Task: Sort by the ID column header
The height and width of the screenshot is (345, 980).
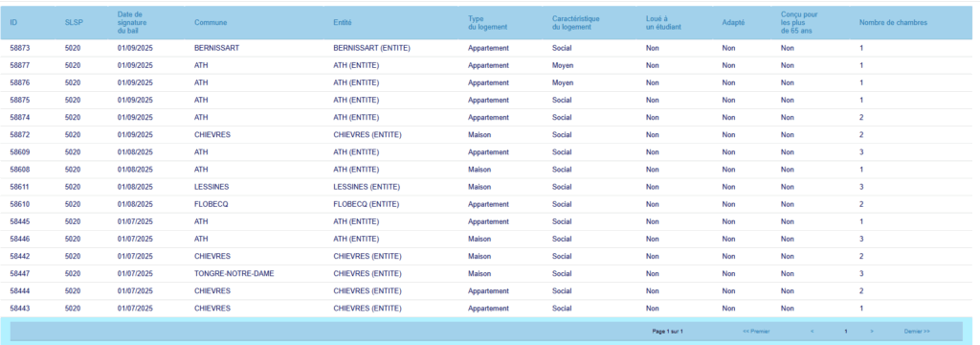Action: coord(13,23)
